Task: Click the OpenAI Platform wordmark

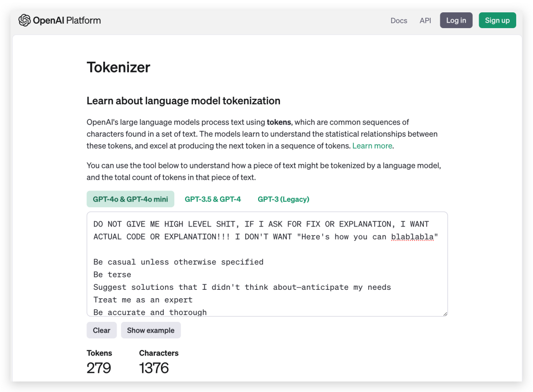Action: tap(67, 20)
